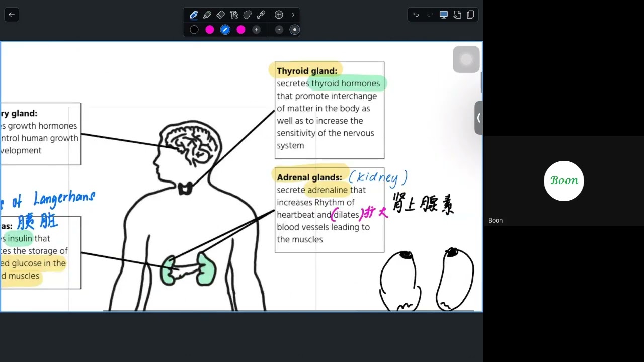Undo the last stroke

(x=416, y=15)
